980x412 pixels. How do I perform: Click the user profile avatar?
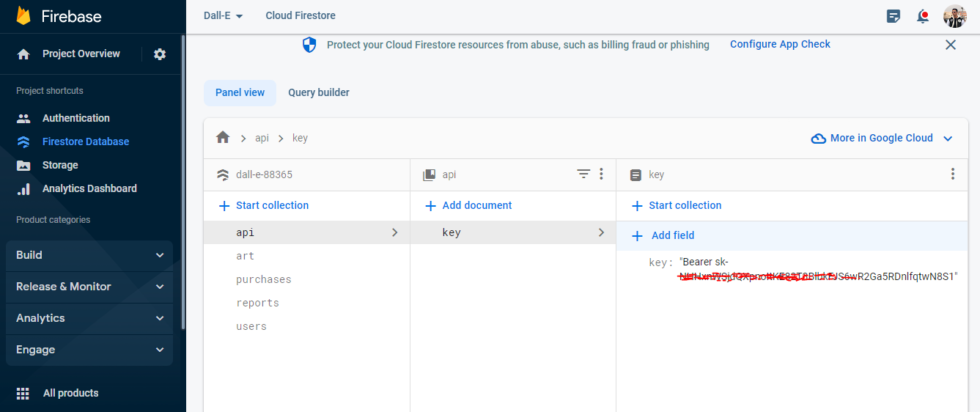pyautogui.click(x=954, y=16)
